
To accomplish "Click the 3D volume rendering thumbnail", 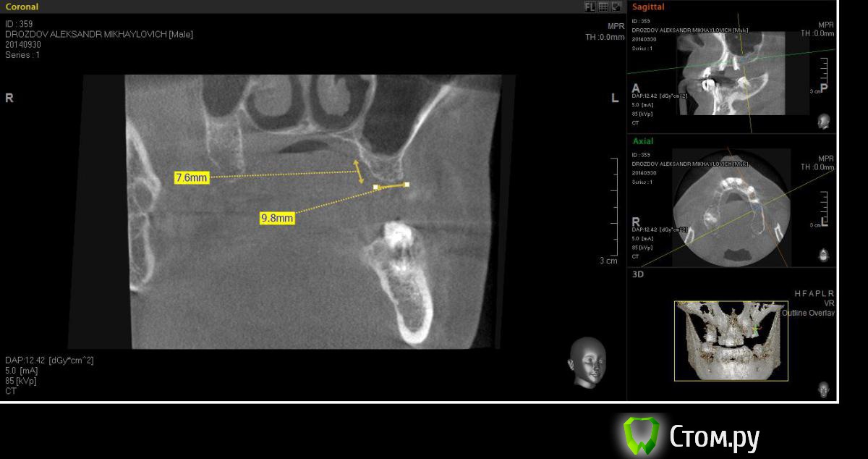I will (x=731, y=340).
